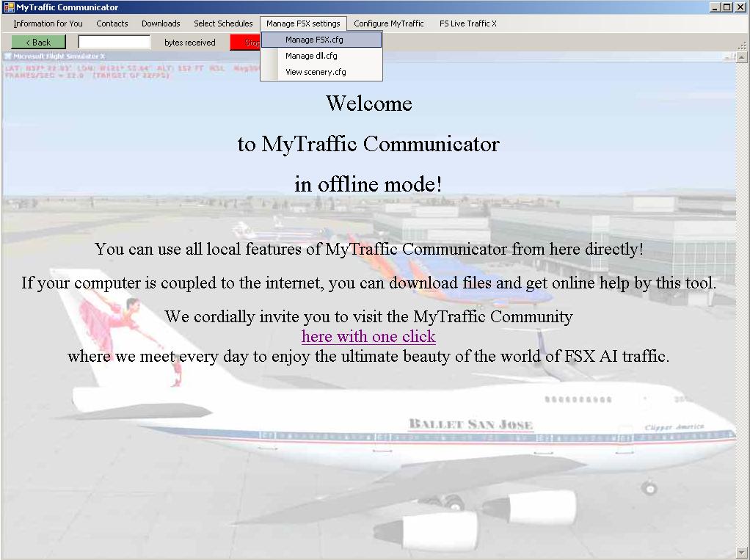
Task: Click the 'in offline mode!' text
Action: [368, 184]
